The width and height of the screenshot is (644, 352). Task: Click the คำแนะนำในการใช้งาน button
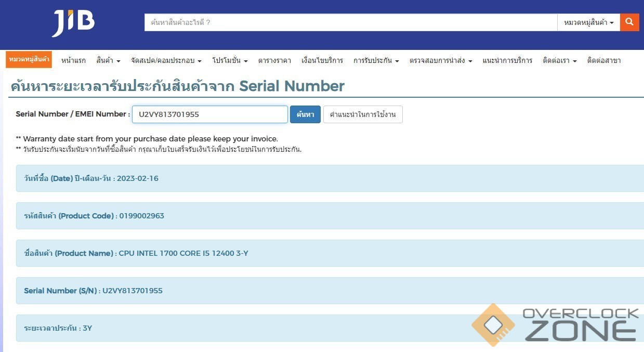pyautogui.click(x=363, y=114)
